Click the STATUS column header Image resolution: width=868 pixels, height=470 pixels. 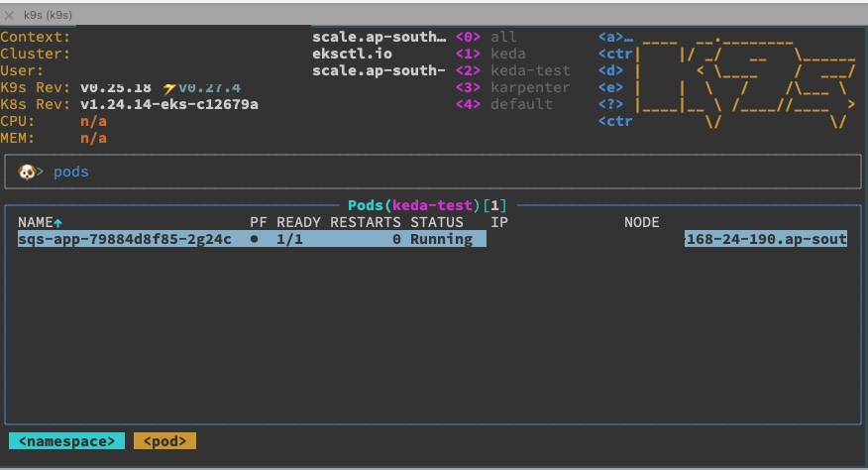coord(437,222)
